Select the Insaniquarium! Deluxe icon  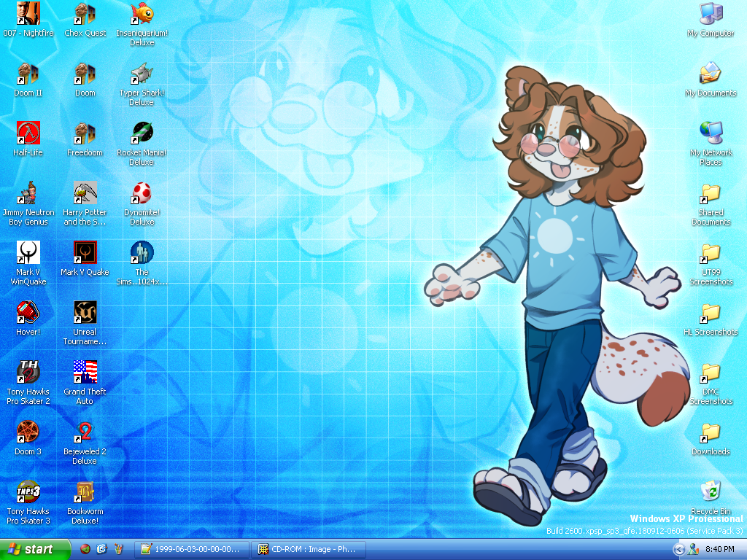pos(142,14)
